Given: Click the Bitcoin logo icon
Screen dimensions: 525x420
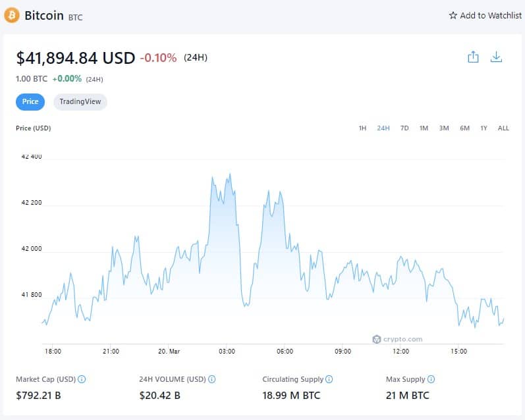Looking at the screenshot, I should (x=12, y=15).
